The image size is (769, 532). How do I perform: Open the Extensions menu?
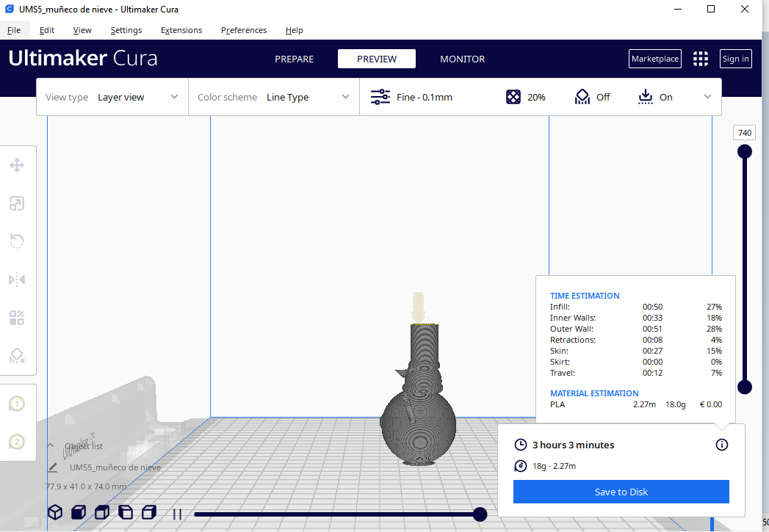(x=181, y=30)
